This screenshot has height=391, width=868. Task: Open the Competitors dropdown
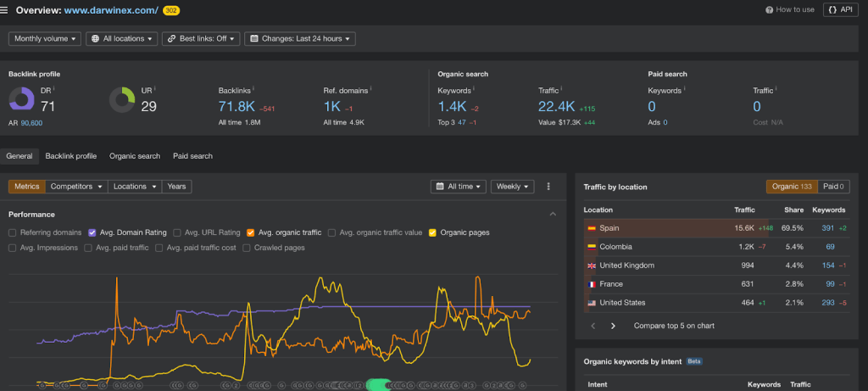[x=76, y=187]
